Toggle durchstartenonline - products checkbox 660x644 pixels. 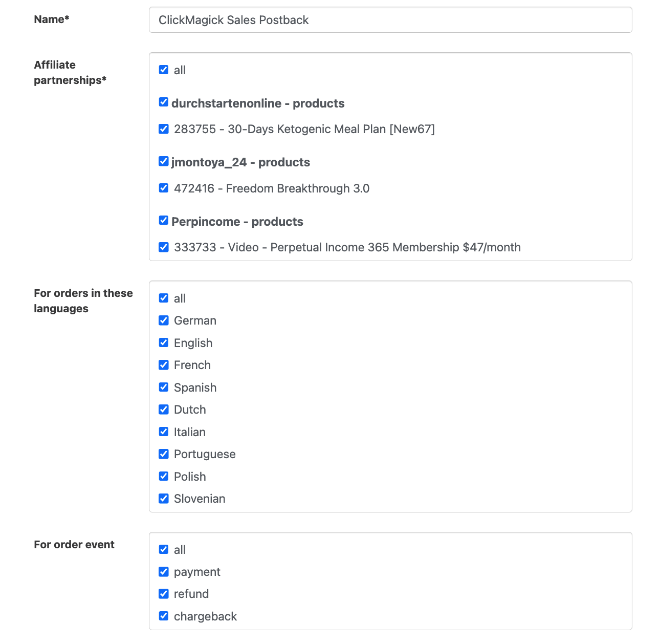(164, 102)
